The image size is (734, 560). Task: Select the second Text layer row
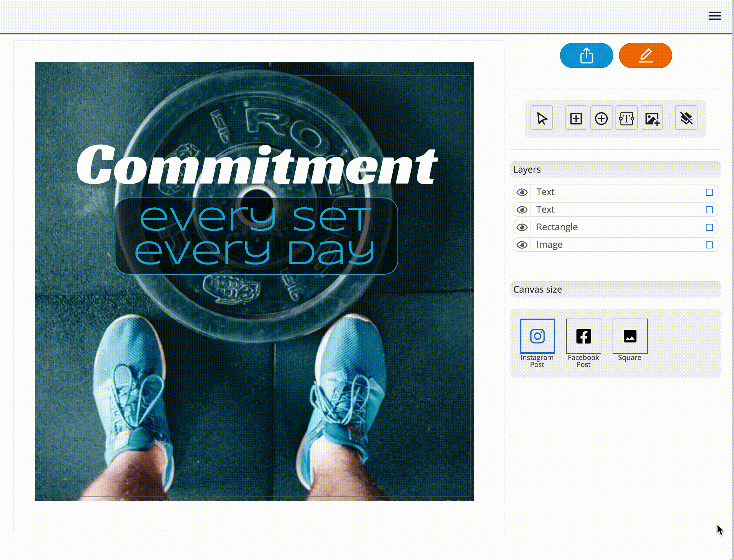(x=615, y=210)
